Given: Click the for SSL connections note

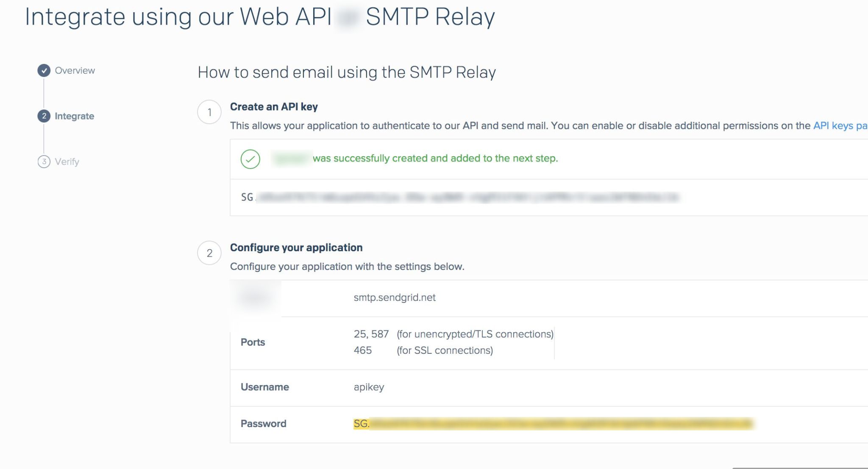Looking at the screenshot, I should point(445,351).
